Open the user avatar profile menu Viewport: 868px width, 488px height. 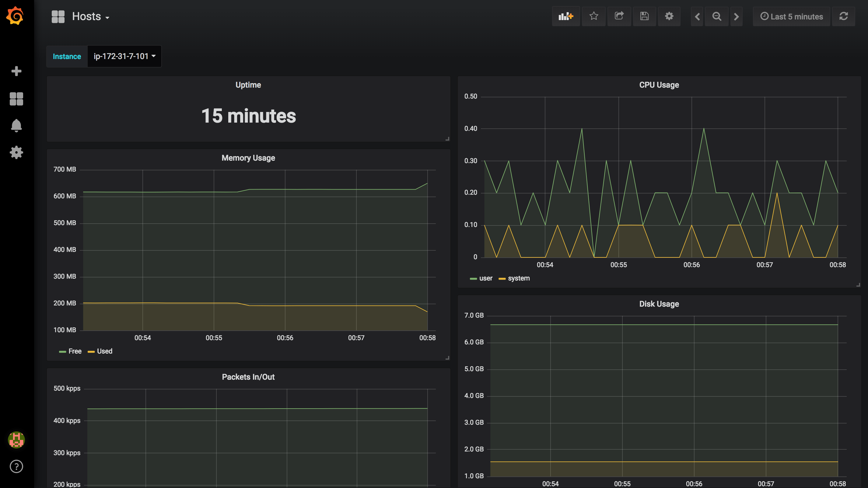[16, 440]
